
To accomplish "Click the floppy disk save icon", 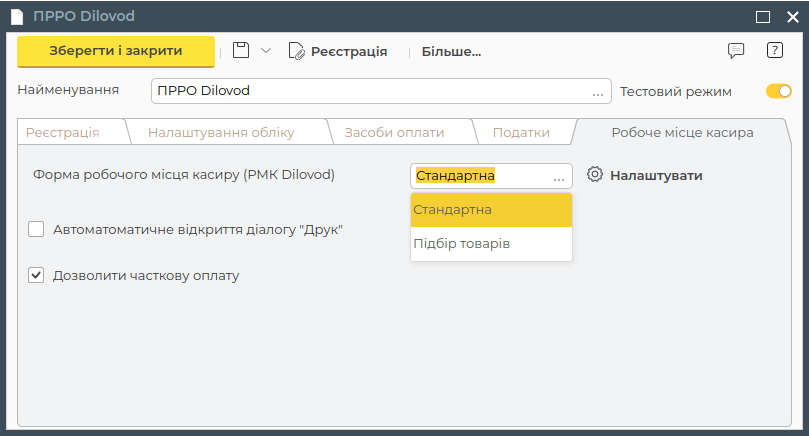I will tap(241, 51).
